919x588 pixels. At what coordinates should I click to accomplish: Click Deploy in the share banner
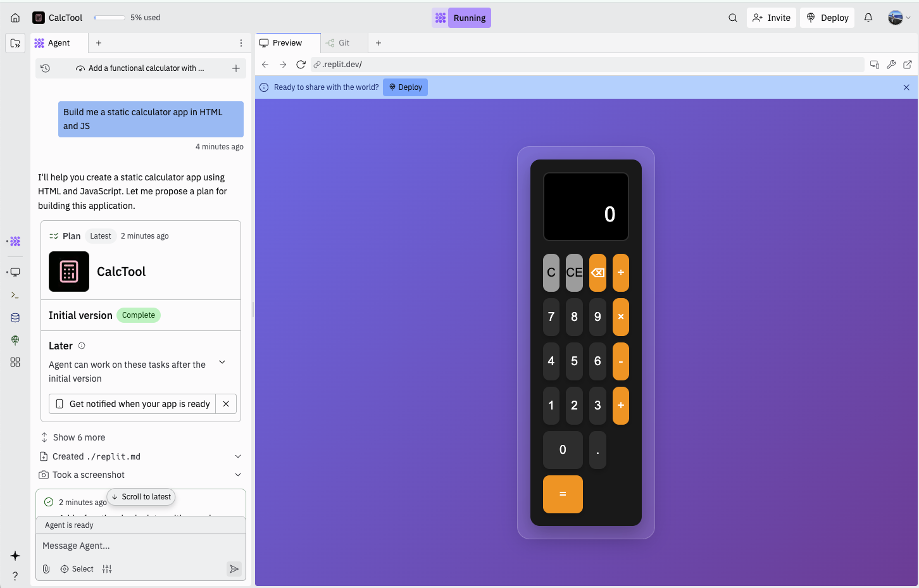tap(406, 87)
